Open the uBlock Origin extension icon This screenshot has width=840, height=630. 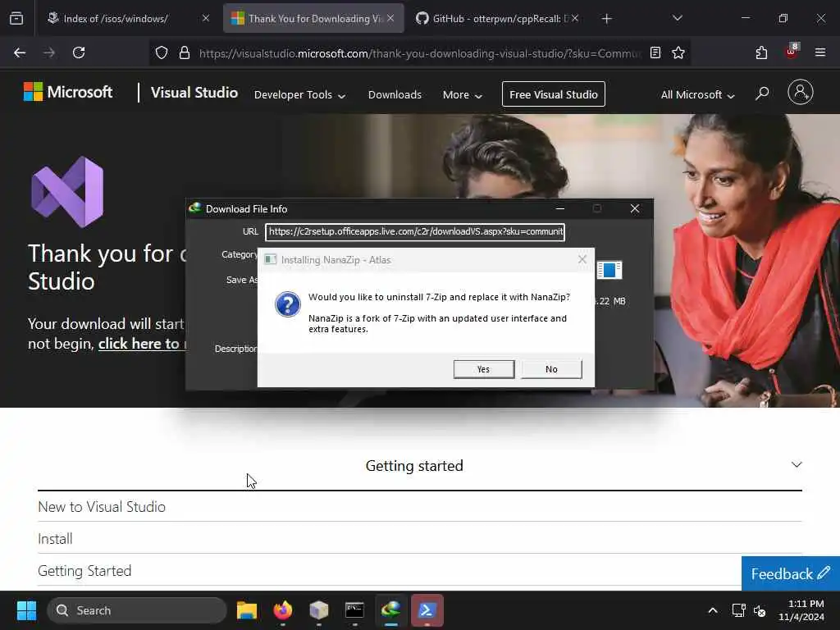(x=792, y=52)
